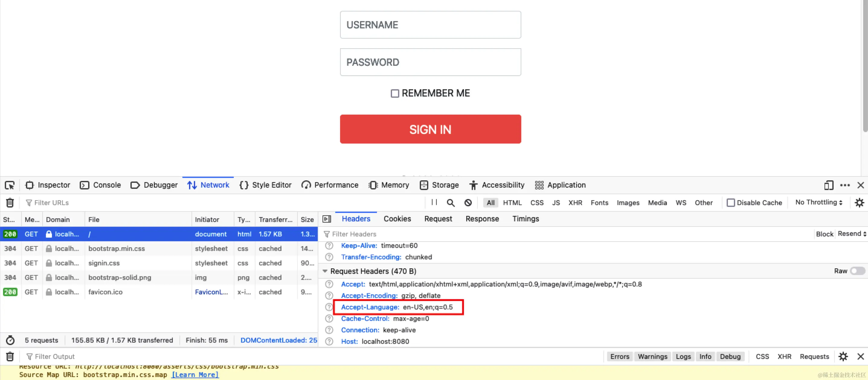
Task: Open the network search magnifier icon
Action: tap(451, 203)
